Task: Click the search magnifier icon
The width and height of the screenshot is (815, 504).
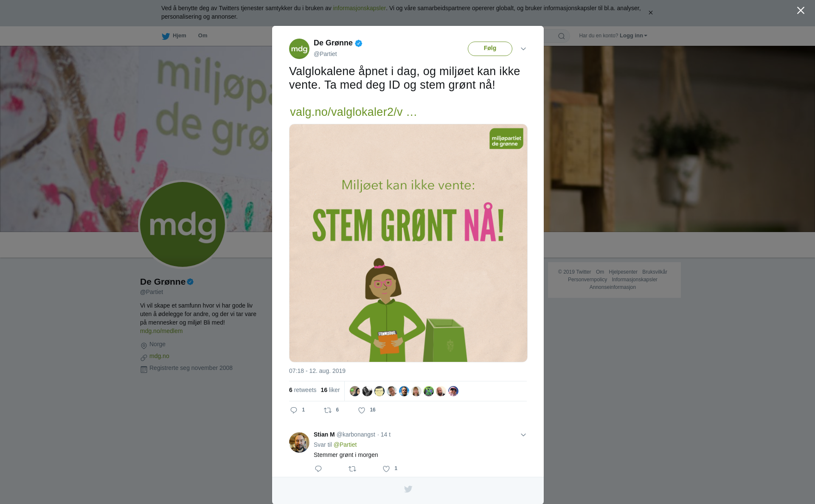Action: coord(562,36)
